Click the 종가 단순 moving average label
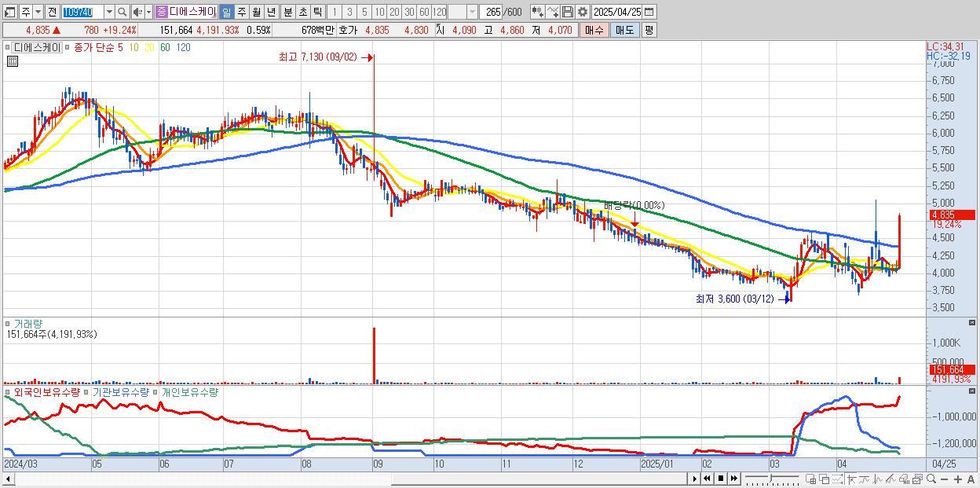The width and height of the screenshot is (980, 488). coord(94,47)
